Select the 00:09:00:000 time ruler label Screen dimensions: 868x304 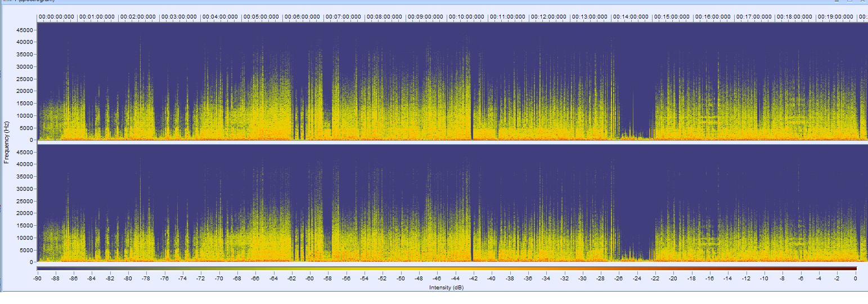pyautogui.click(x=426, y=17)
